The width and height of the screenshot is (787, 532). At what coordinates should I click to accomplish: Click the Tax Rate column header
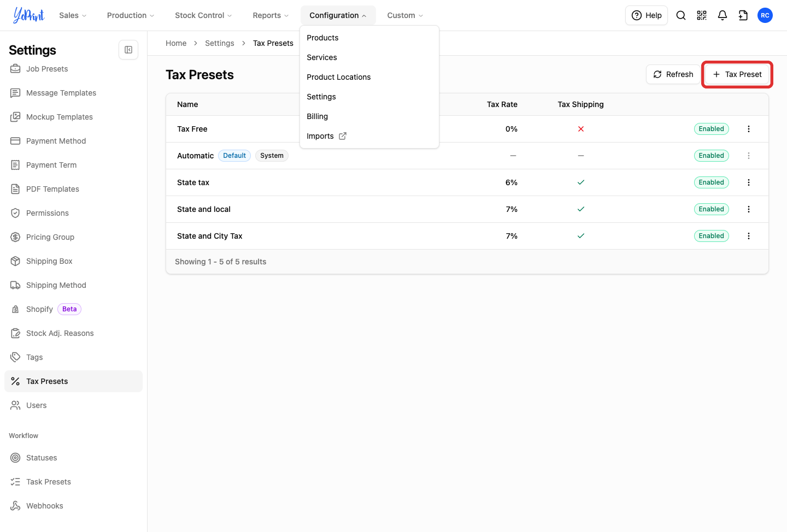point(502,104)
